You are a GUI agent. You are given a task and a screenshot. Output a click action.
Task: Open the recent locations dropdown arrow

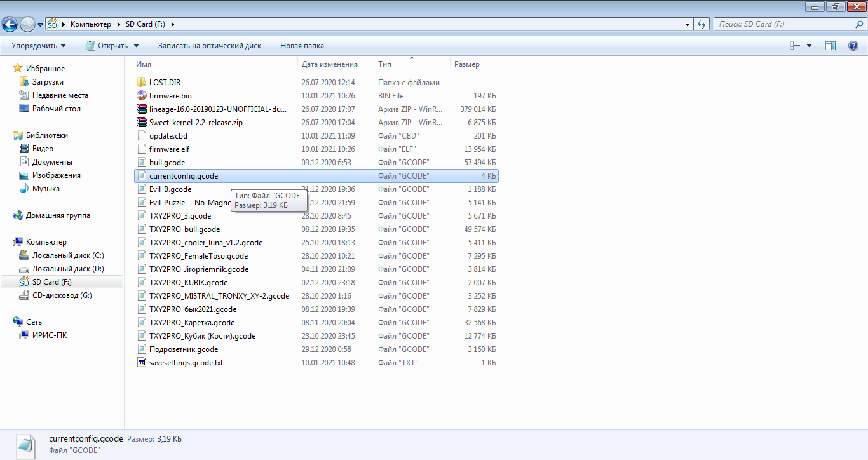41,24
